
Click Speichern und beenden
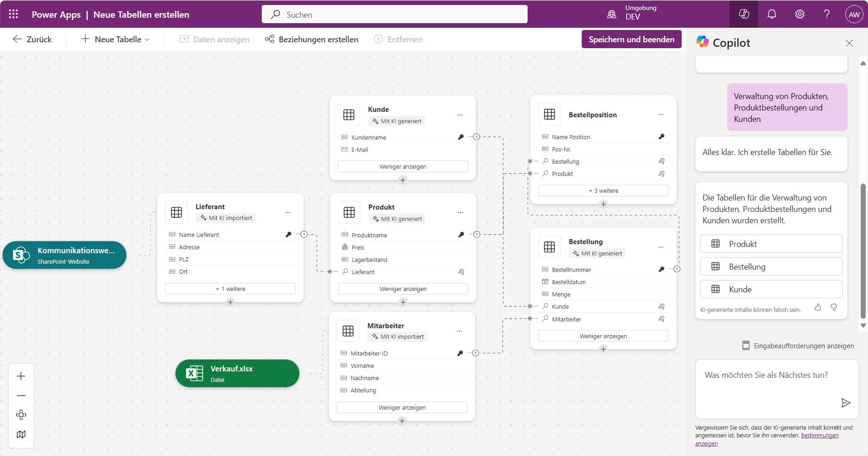coord(631,39)
